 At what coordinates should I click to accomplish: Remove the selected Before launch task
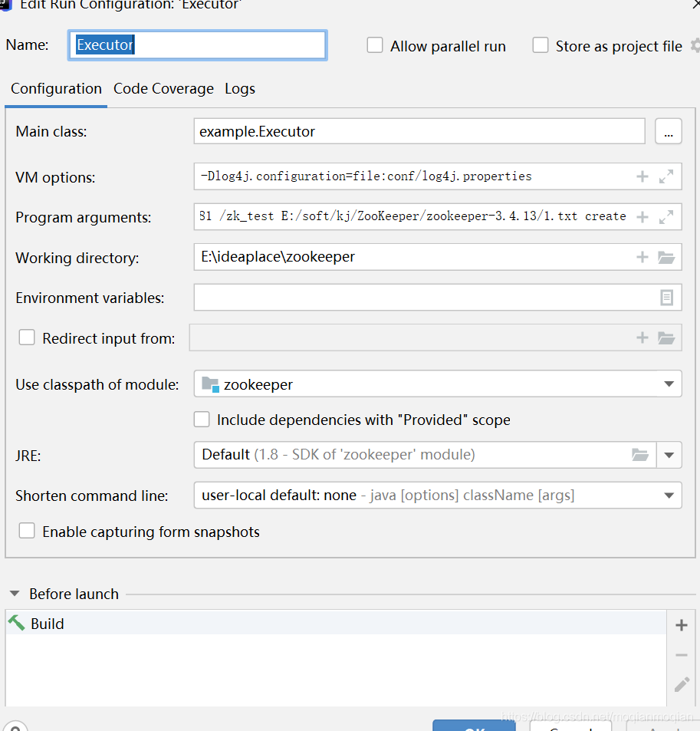682,655
